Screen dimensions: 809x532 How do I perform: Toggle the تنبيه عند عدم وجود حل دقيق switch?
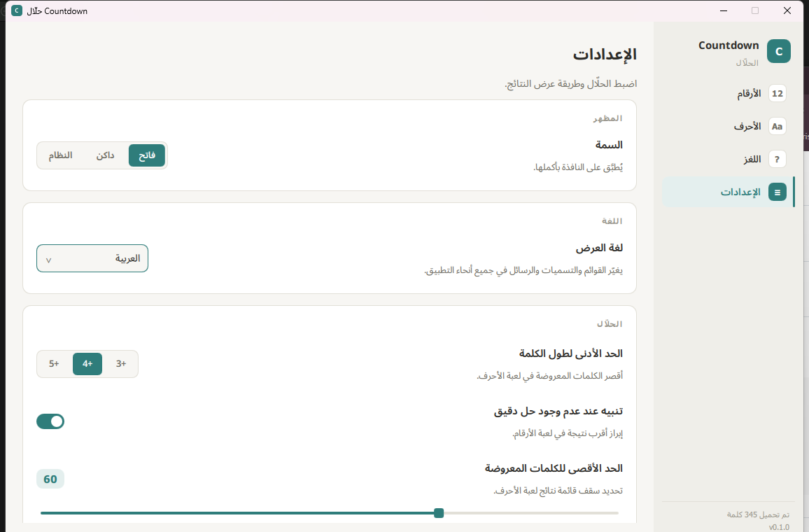coord(50,421)
